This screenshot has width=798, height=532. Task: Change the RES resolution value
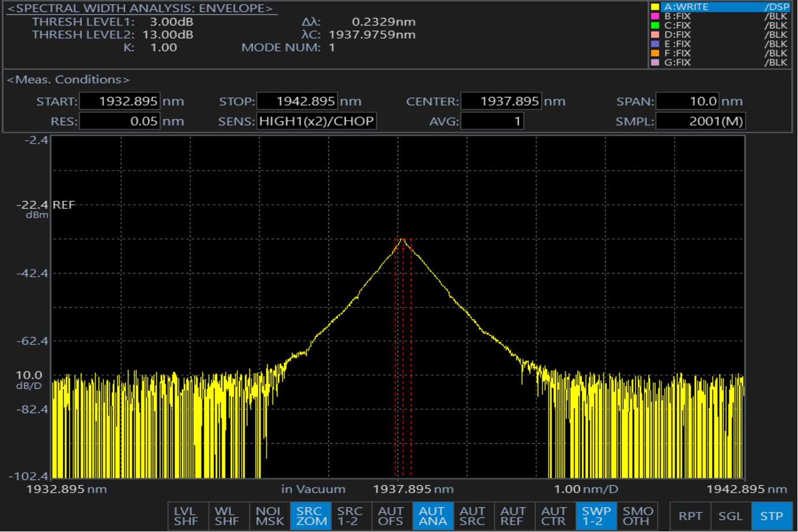tap(119, 121)
